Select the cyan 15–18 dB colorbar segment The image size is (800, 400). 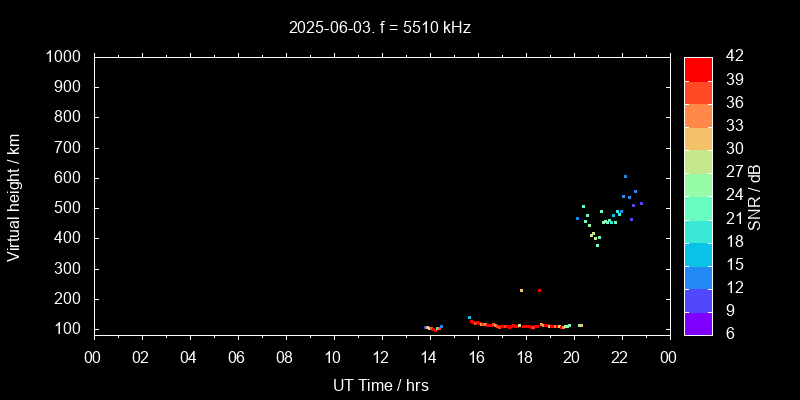click(698, 253)
